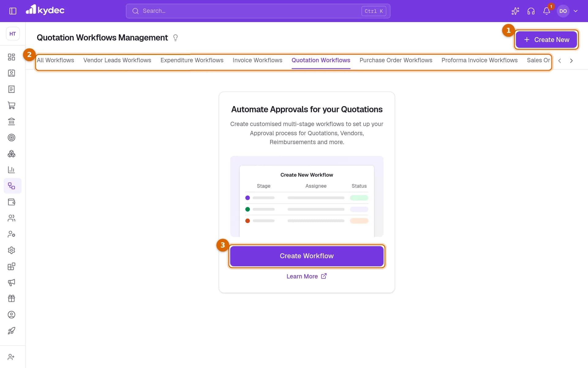
Task: Open the stacked boxes sidebar icon
Action: (x=11, y=154)
